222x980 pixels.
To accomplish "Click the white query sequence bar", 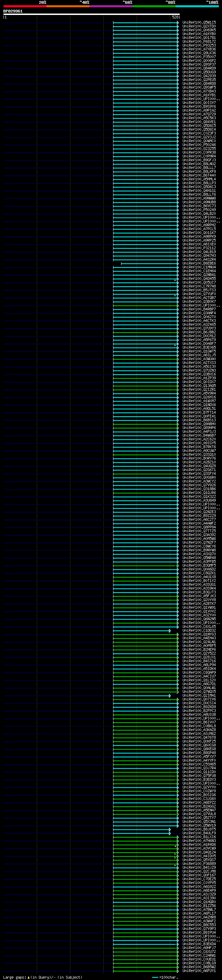I will tap(92, 15).
